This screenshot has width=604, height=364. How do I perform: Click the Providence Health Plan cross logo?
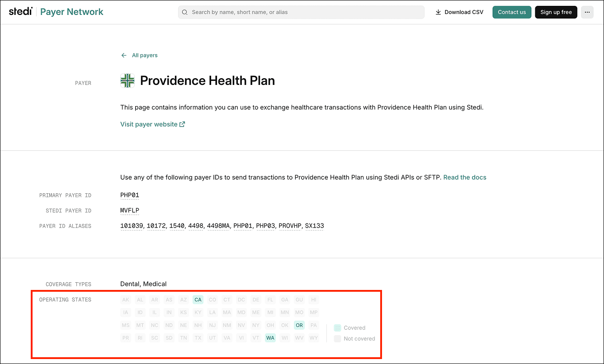pos(127,80)
